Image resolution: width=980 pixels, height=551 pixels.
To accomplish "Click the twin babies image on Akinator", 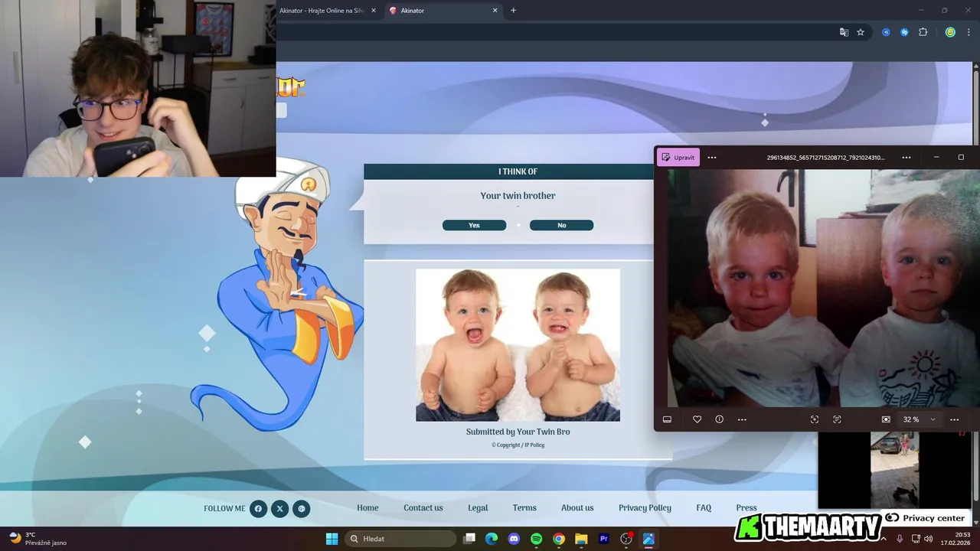I will click(x=518, y=344).
